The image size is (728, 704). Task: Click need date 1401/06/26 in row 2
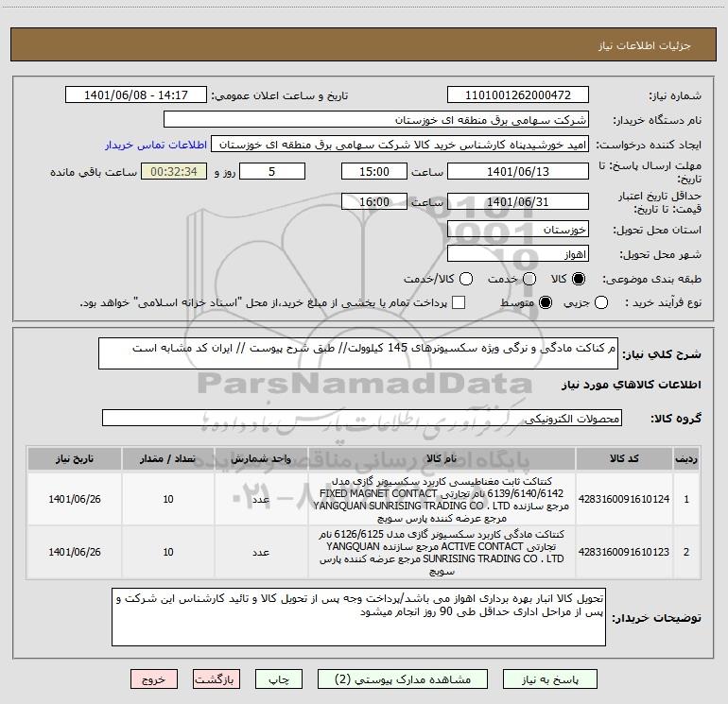(x=75, y=552)
